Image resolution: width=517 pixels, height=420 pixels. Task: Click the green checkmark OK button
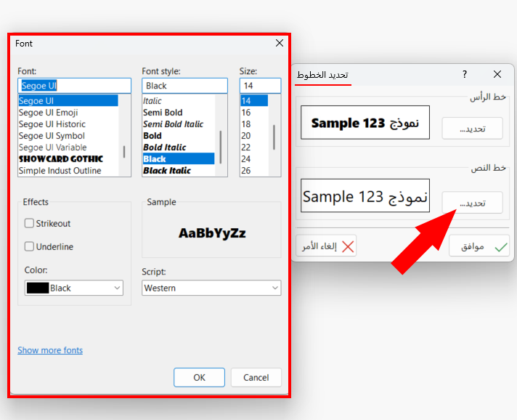pyautogui.click(x=480, y=246)
